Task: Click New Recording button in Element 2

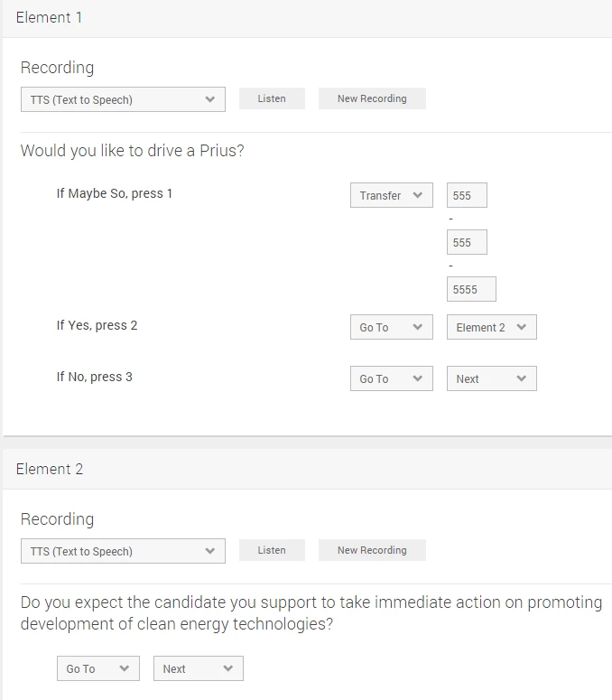Action: [372, 550]
